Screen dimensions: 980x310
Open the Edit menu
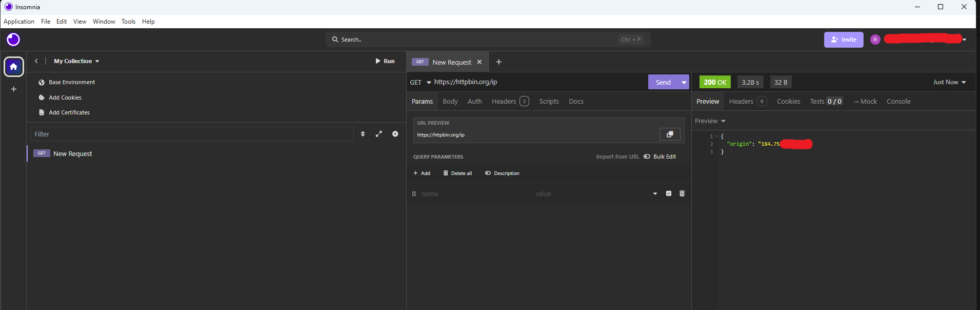[62, 22]
